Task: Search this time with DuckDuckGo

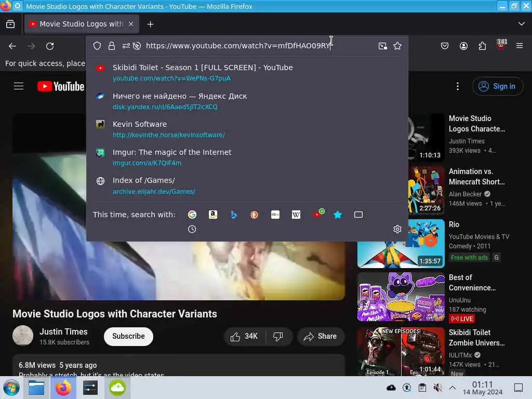Action: click(254, 215)
